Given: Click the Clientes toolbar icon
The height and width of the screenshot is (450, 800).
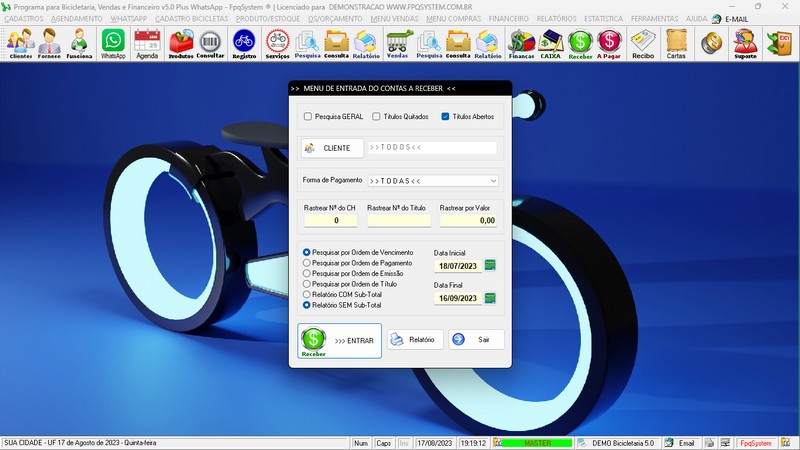Looking at the screenshot, I should [x=20, y=42].
